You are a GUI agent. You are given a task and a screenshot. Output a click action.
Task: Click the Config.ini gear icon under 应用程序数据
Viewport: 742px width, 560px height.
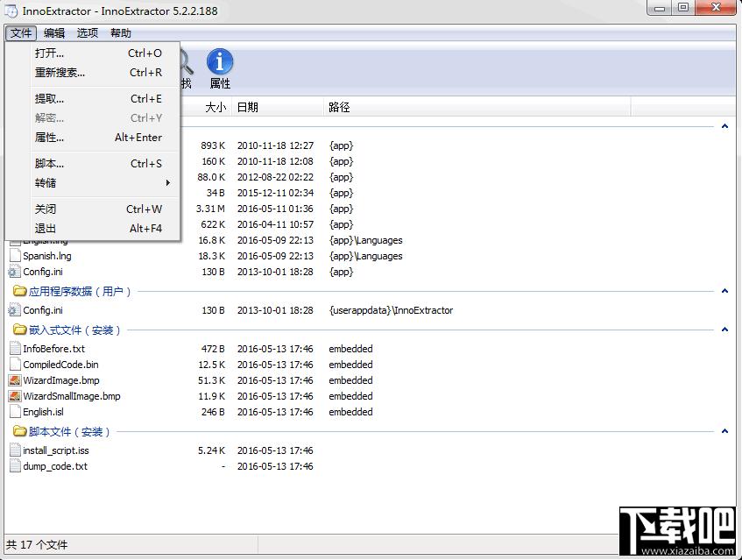coord(15,310)
